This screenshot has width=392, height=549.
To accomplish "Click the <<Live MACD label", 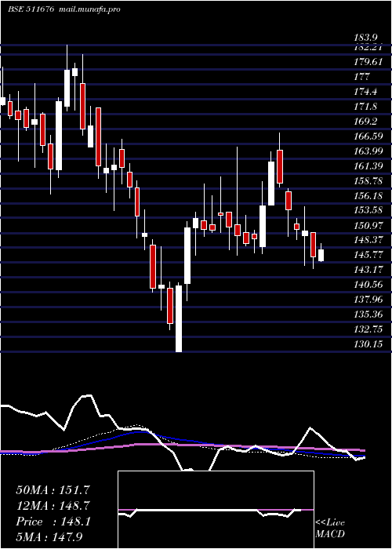I will 330,529.
